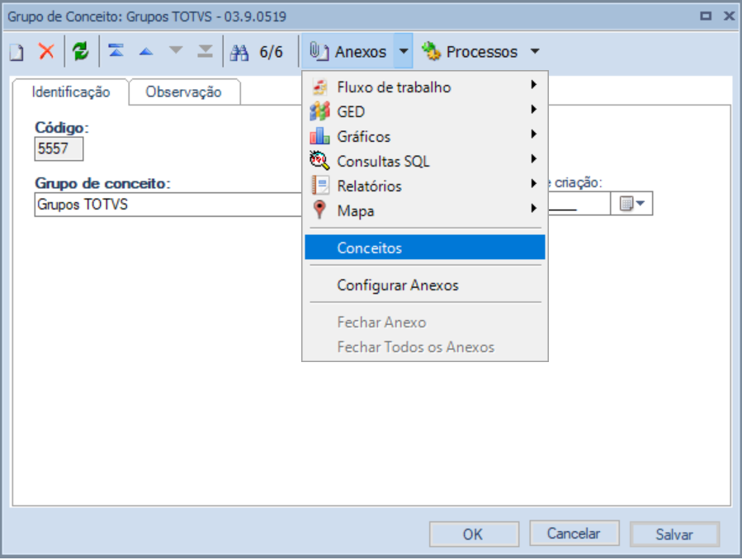
Task: Click the Relatórios document icon
Action: [320, 186]
